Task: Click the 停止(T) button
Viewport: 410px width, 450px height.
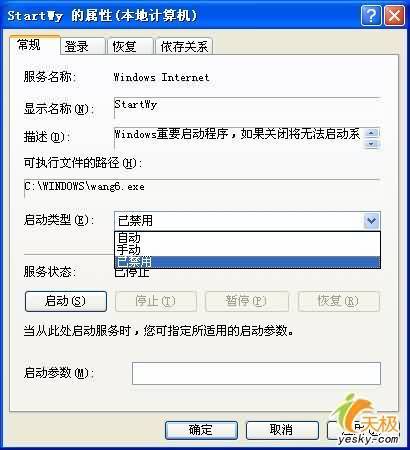Action: (156, 301)
